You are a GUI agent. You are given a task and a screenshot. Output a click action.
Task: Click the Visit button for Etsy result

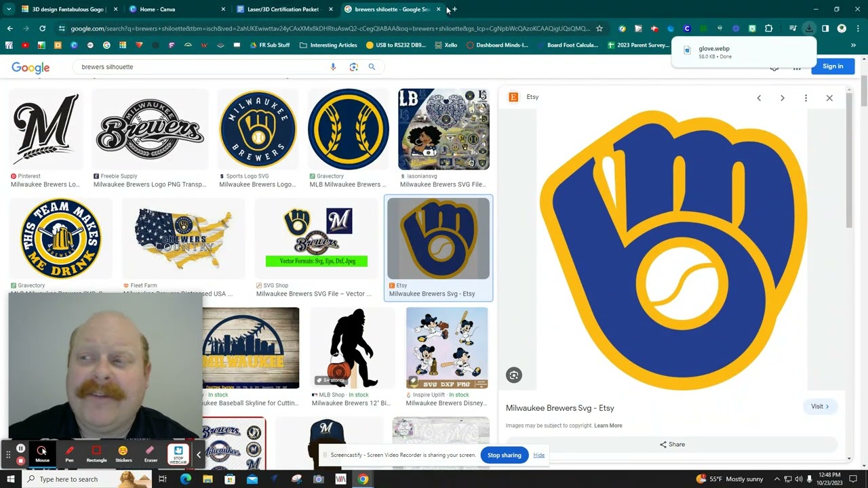[820, 407]
